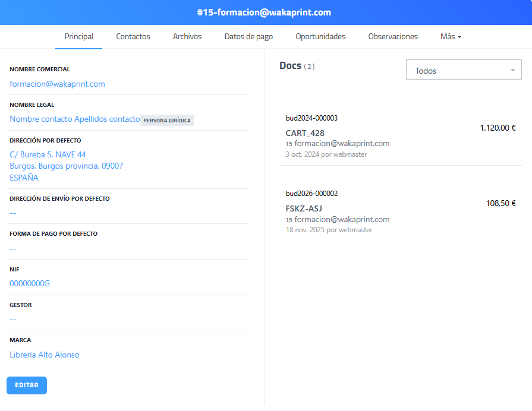Click the formacion@wakaprint.com commercial name link

click(57, 84)
